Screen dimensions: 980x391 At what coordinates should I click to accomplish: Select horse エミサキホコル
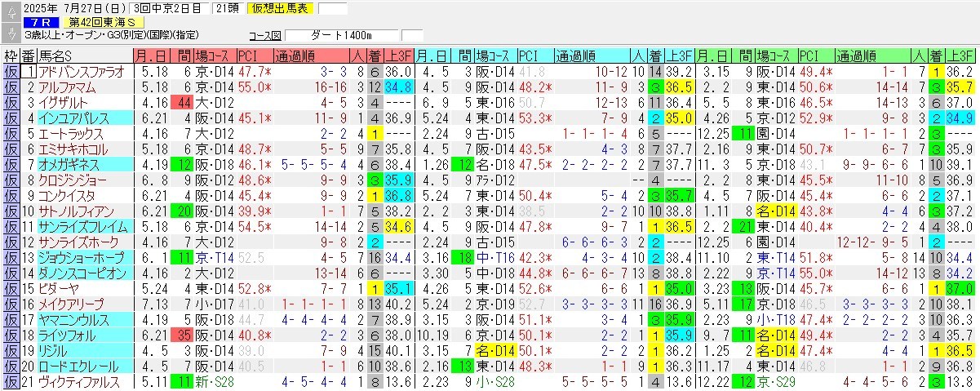(x=84, y=149)
